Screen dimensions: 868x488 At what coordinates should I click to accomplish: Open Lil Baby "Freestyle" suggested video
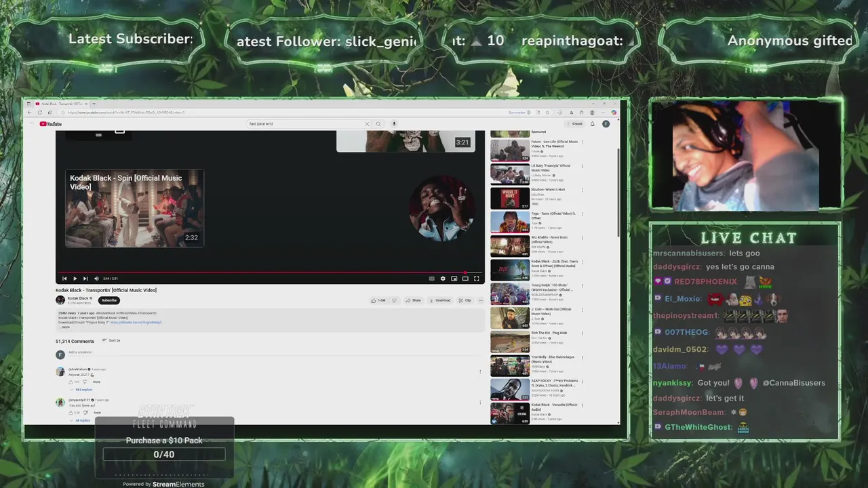(535, 174)
